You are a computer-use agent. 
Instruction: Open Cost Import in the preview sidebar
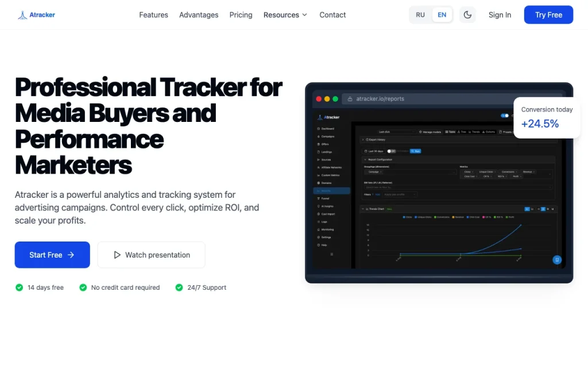(326, 214)
